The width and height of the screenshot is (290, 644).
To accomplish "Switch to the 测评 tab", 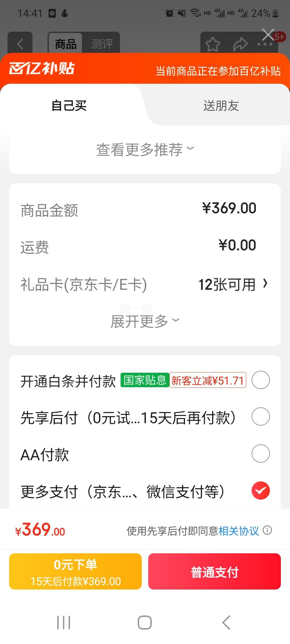I will click(x=102, y=44).
